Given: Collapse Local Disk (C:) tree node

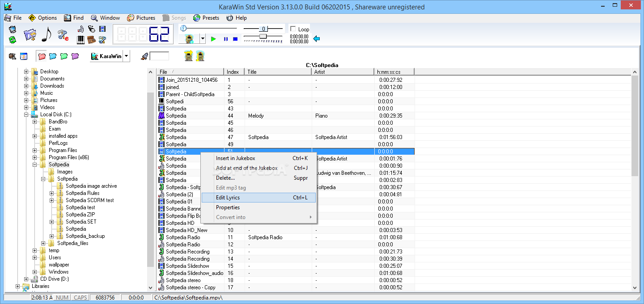Looking at the screenshot, I should click(x=26, y=114).
